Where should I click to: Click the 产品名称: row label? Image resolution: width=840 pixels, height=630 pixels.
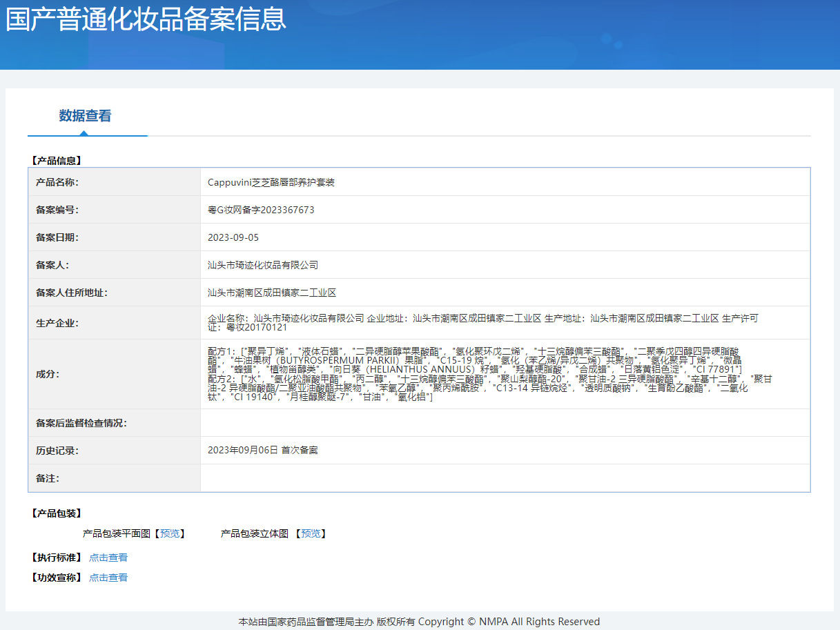coord(57,182)
